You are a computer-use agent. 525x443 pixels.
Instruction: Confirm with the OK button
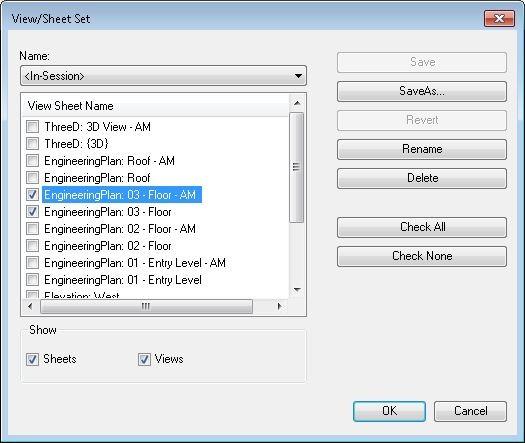389,411
